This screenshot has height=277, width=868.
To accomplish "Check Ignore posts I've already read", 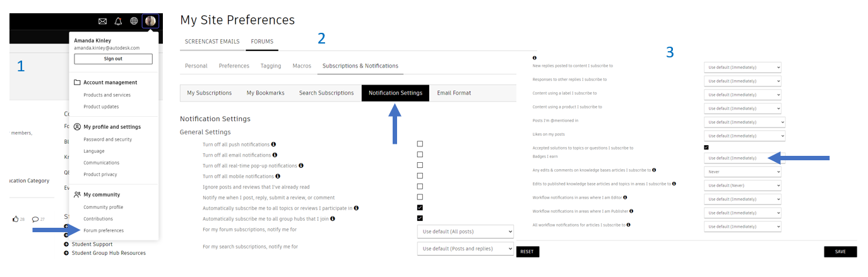I will tap(420, 187).
